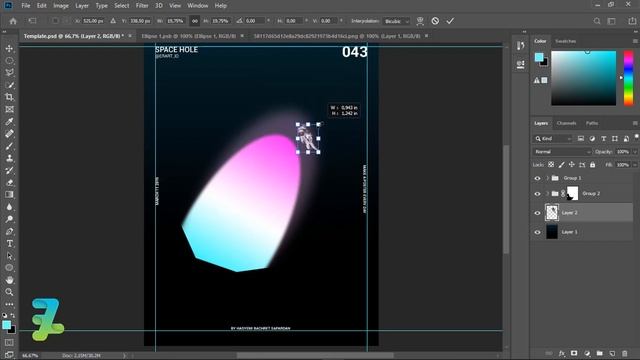Open the File menu
640x360 pixels.
(26, 6)
